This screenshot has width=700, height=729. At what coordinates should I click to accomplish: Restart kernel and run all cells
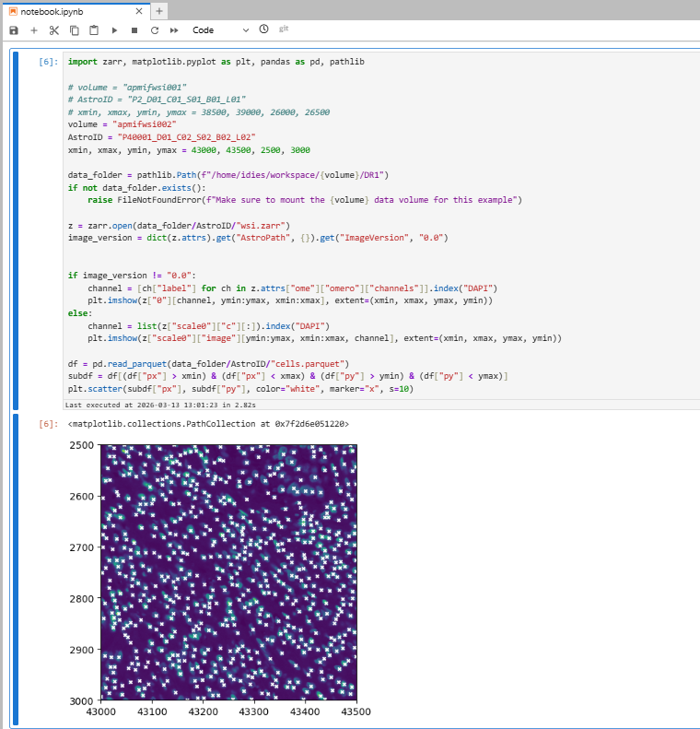coord(174,30)
